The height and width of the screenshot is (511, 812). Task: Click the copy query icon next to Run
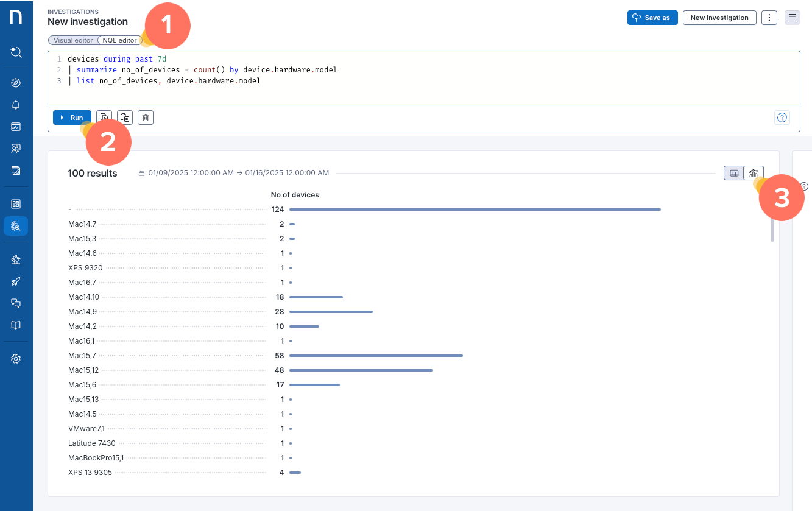click(x=125, y=117)
